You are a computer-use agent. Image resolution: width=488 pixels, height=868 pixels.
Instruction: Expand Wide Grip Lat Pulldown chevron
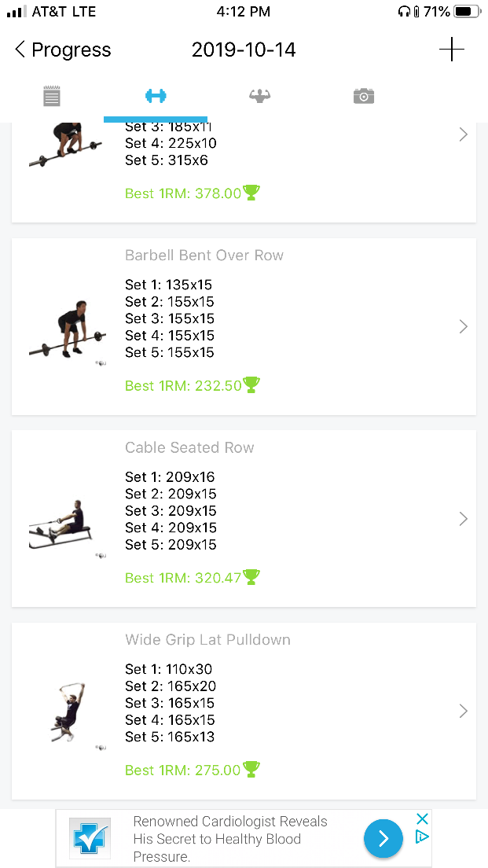click(463, 711)
